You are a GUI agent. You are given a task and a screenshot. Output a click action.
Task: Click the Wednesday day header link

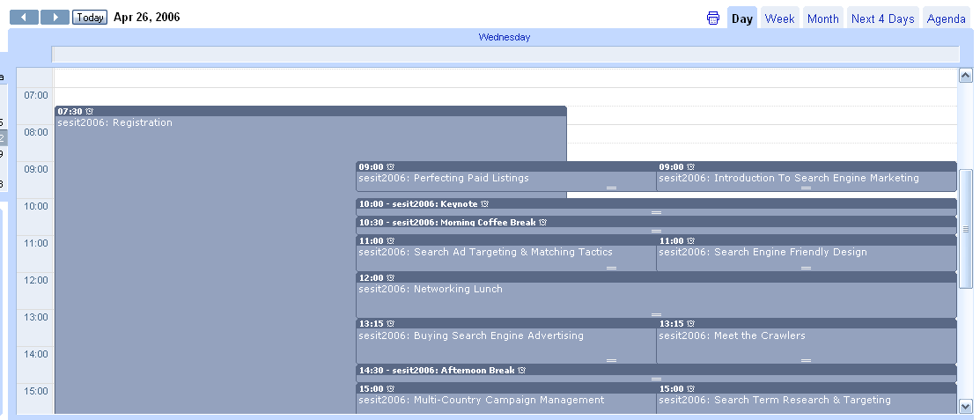(x=505, y=37)
